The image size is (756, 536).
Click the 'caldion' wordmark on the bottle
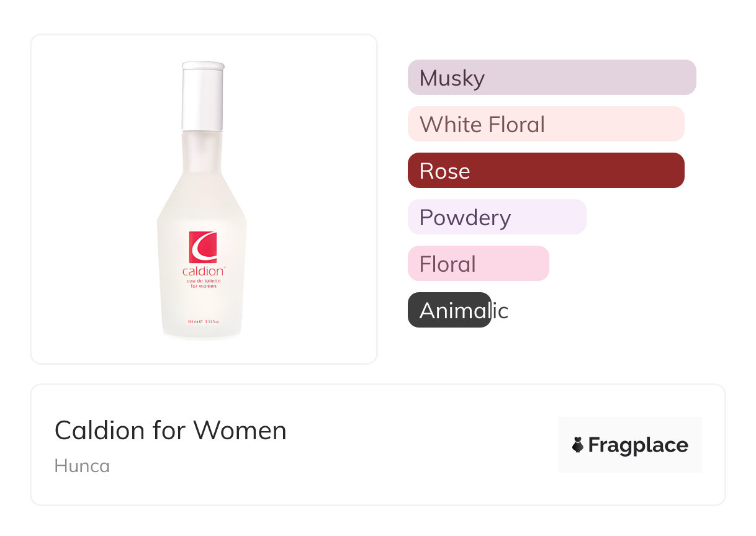pos(203,272)
